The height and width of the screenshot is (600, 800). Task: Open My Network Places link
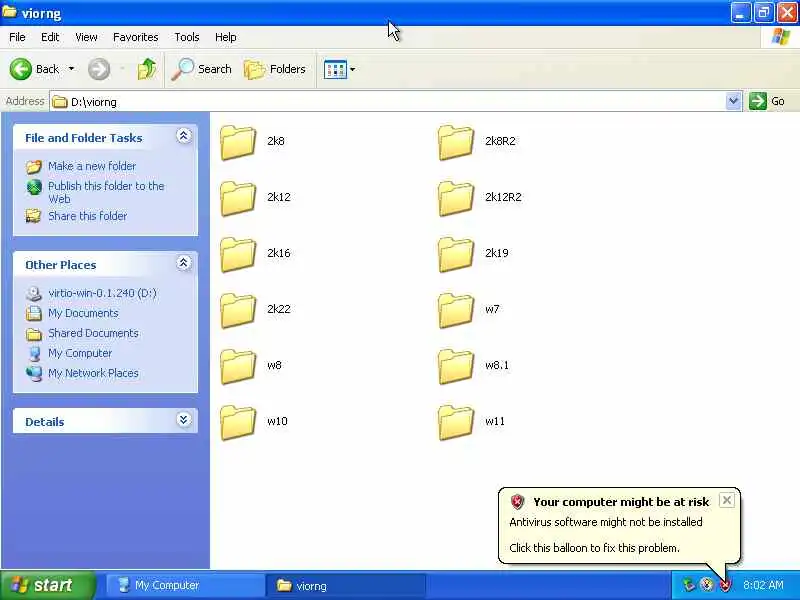(93, 373)
